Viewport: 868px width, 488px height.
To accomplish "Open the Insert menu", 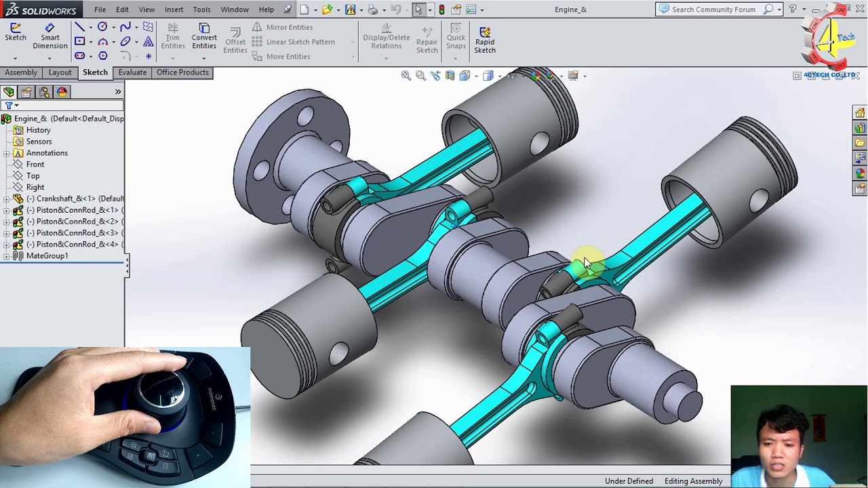I will point(174,9).
